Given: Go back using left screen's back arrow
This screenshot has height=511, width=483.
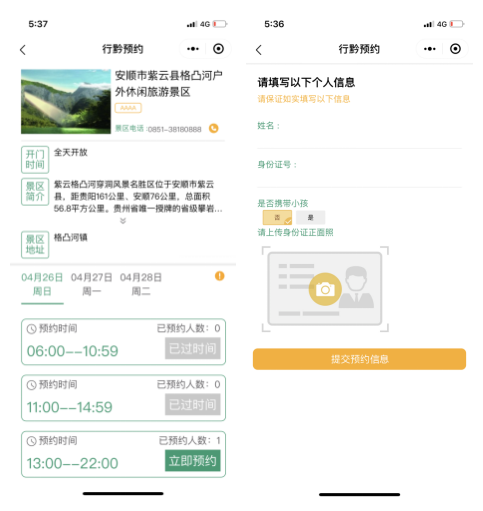Looking at the screenshot, I should point(23,50).
